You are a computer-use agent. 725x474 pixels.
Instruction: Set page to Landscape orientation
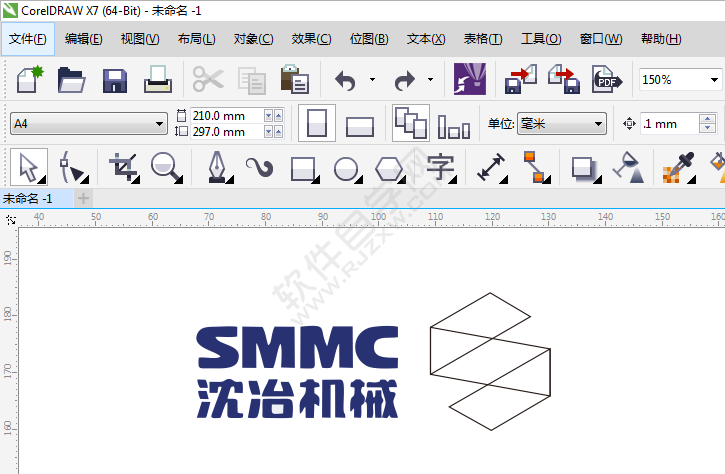360,125
